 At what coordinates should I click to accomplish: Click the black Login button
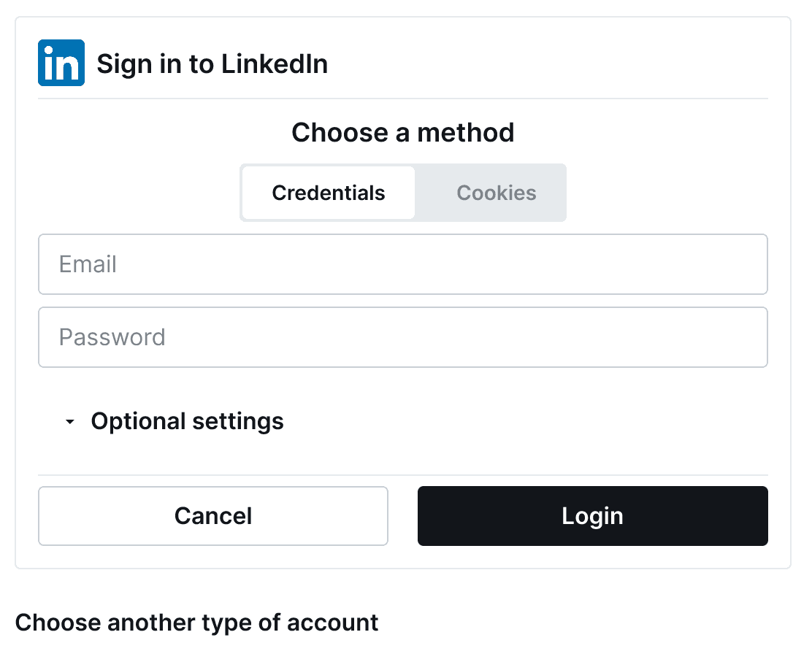592,516
